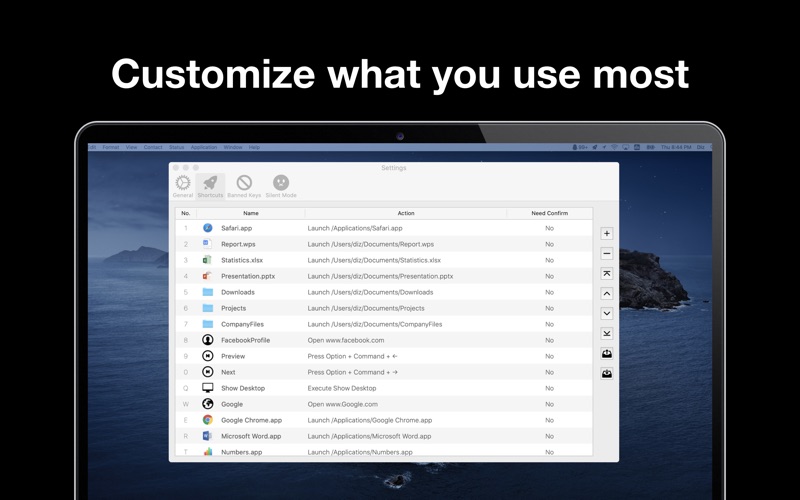The image size is (800, 500).
Task: Select the FacebookProfile name cell
Action: click(245, 340)
